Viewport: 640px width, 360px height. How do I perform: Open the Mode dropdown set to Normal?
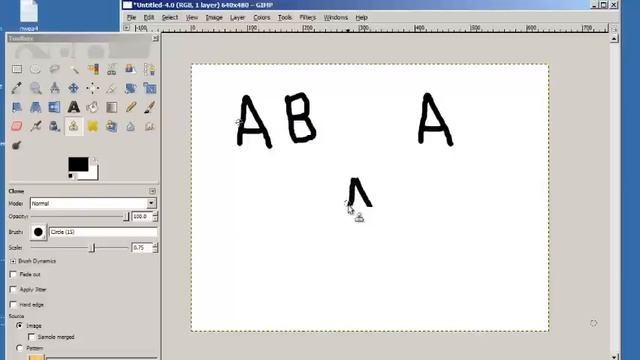93,203
